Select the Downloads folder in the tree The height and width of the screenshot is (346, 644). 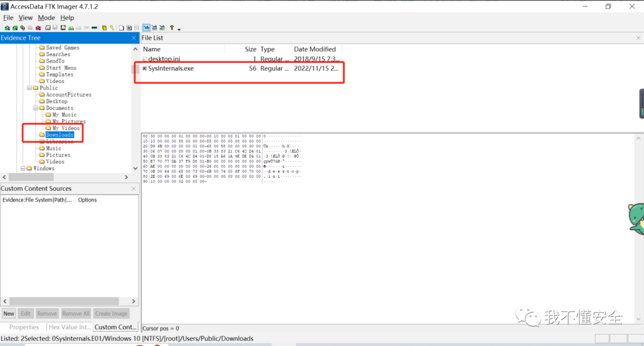click(60, 135)
